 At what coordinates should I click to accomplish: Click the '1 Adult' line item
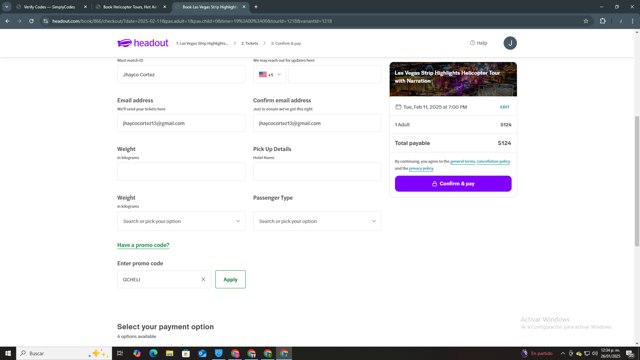tap(402, 124)
